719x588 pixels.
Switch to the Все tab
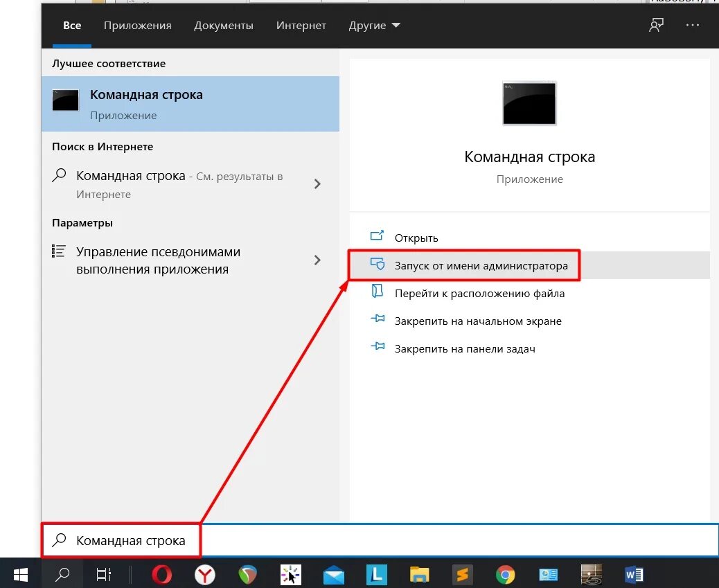(72, 25)
